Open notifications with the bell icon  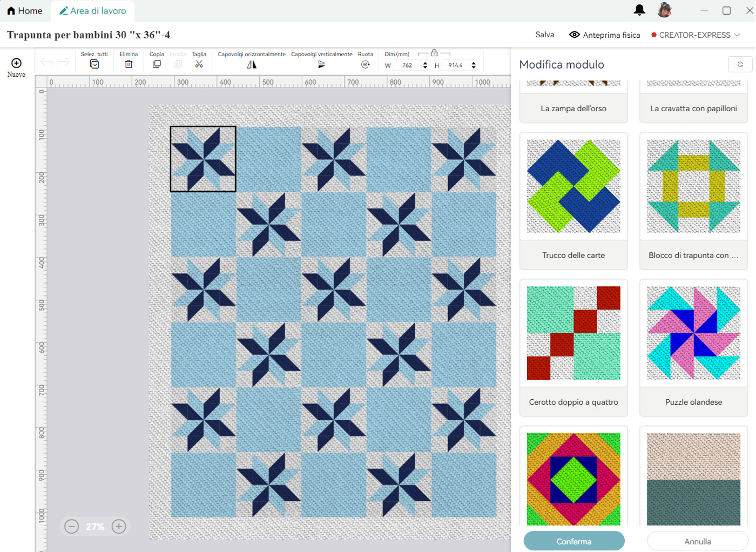point(639,10)
